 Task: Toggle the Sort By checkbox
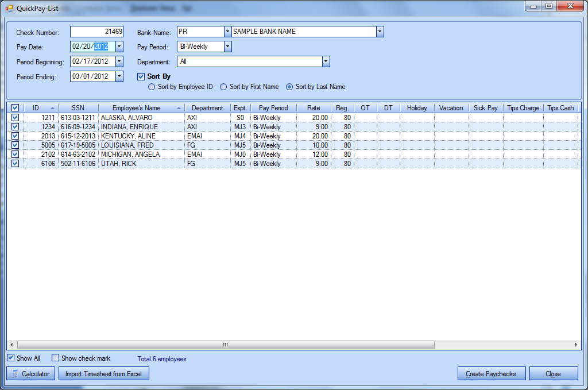(x=141, y=76)
